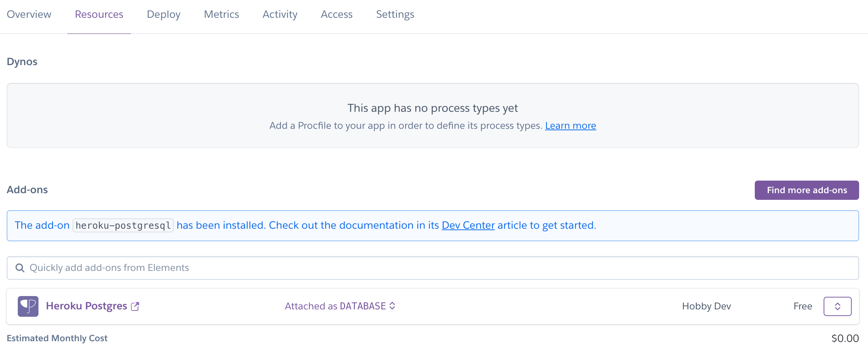This screenshot has width=868, height=356.
Task: Switch to the Access tab
Action: point(336,14)
